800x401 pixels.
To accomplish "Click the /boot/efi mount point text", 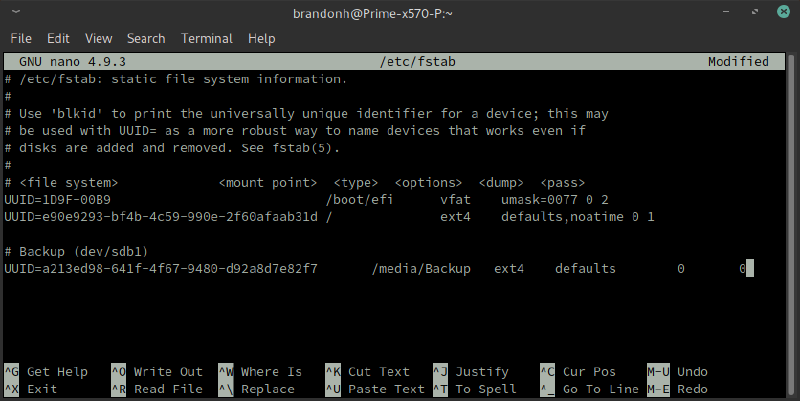I will pyautogui.click(x=359, y=199).
